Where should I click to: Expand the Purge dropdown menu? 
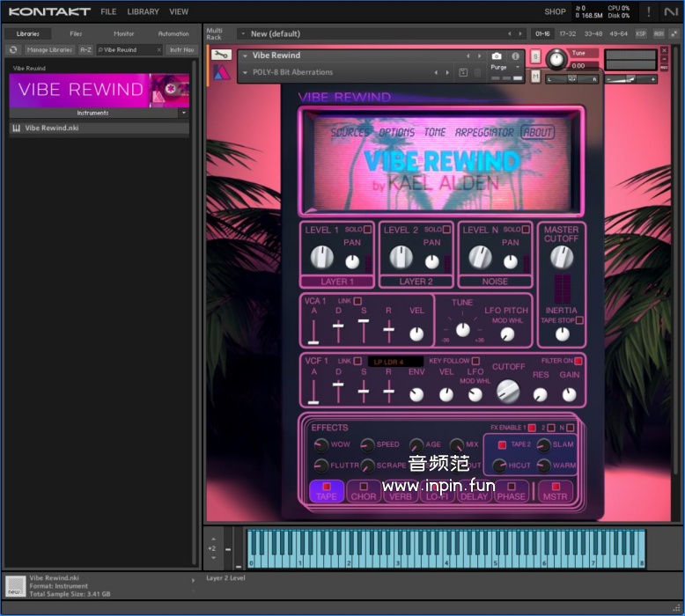pos(517,68)
